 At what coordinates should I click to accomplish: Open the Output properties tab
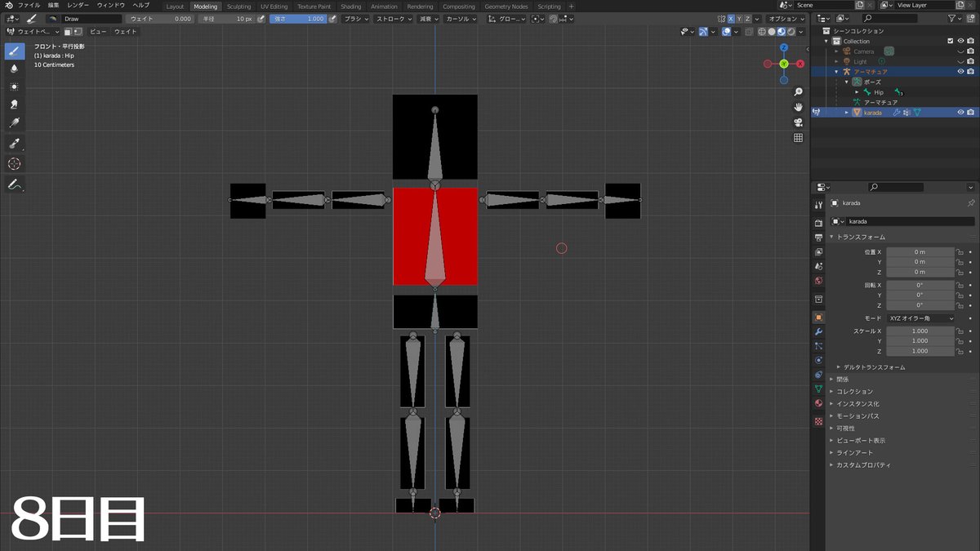818,238
